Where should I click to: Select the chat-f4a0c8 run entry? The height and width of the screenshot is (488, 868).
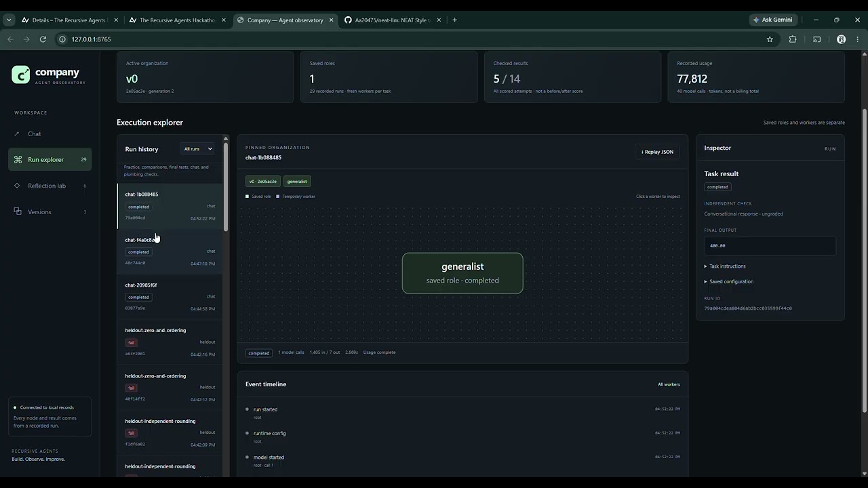170,251
